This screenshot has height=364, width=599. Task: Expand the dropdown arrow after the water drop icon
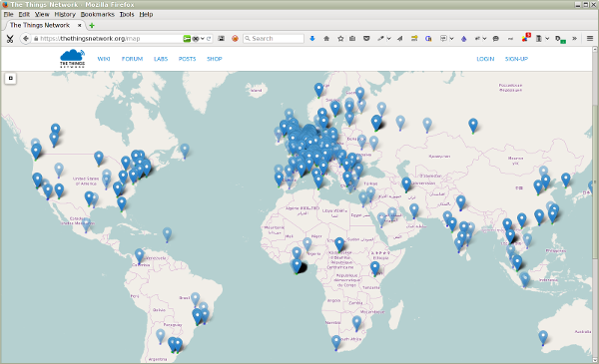click(x=484, y=39)
